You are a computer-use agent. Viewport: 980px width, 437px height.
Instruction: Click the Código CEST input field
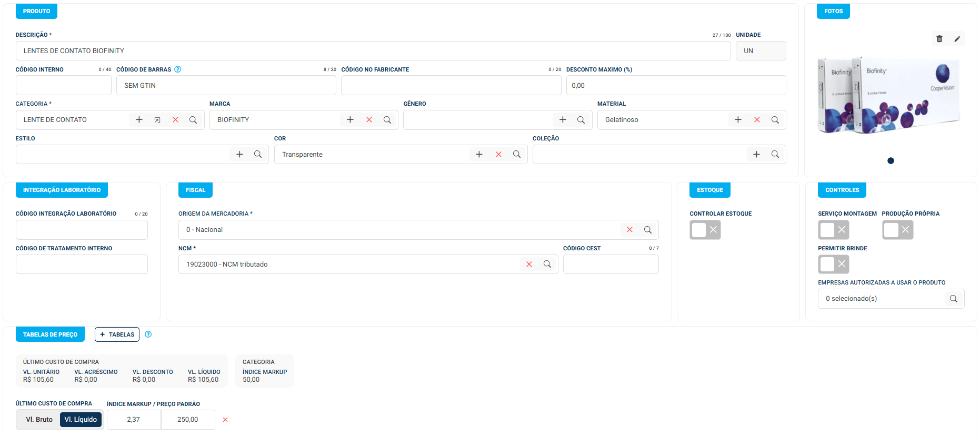pos(611,265)
